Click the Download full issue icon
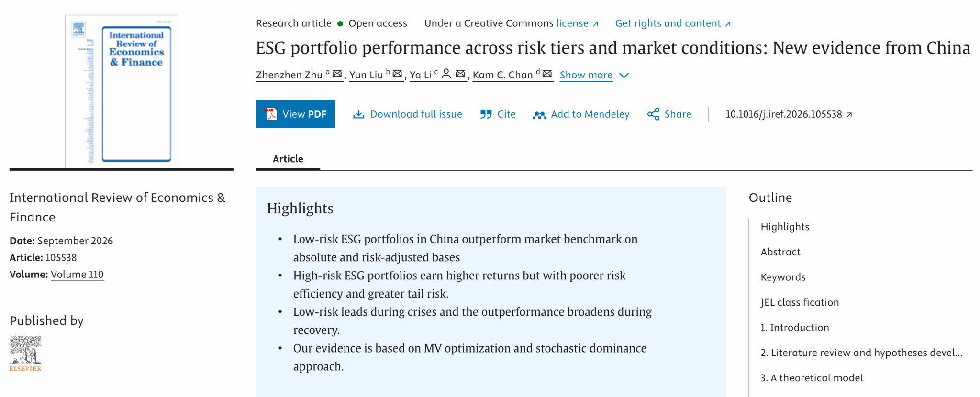Screen dimensions: 980x397 358,114
